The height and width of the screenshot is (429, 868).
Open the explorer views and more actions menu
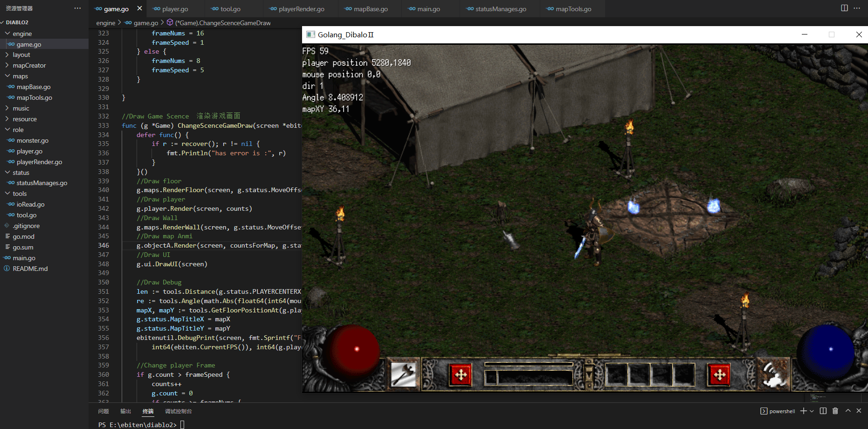coord(77,8)
